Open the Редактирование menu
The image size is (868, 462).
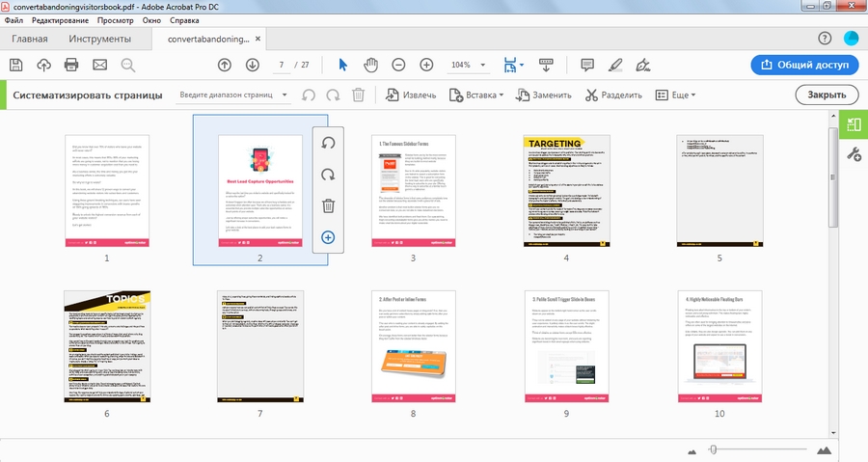tap(59, 19)
